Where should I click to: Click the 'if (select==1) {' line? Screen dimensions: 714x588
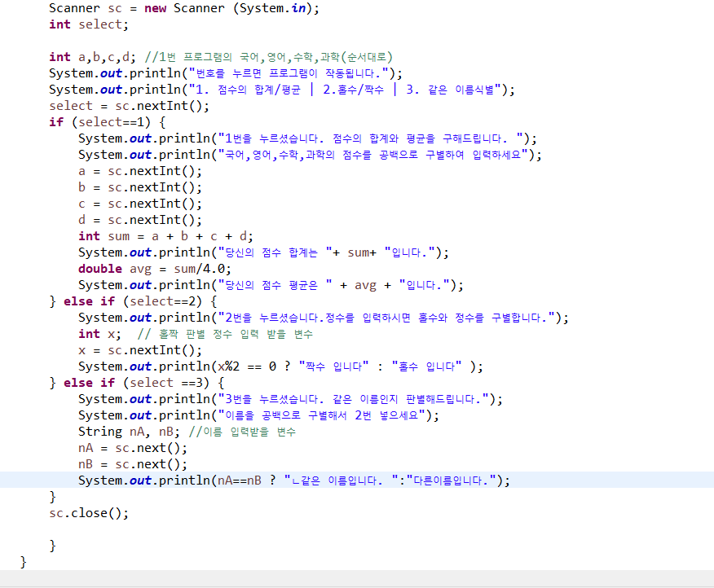pyautogui.click(x=108, y=122)
